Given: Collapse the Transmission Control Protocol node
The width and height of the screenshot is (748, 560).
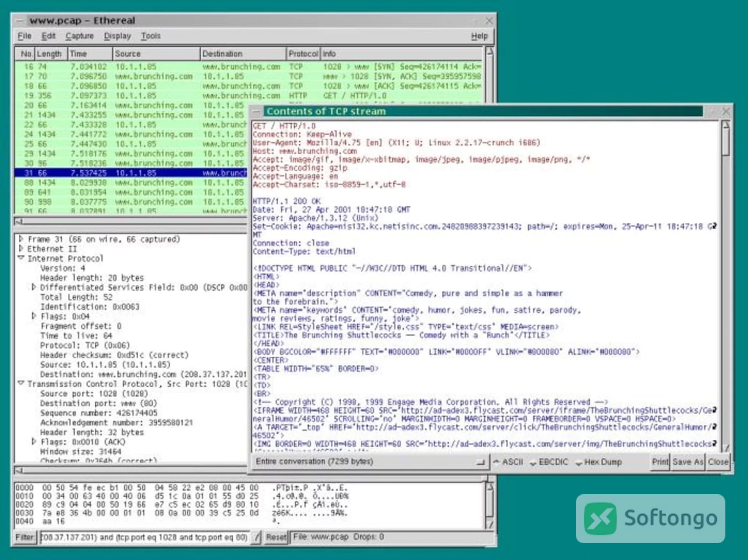Looking at the screenshot, I should pos(21,383).
